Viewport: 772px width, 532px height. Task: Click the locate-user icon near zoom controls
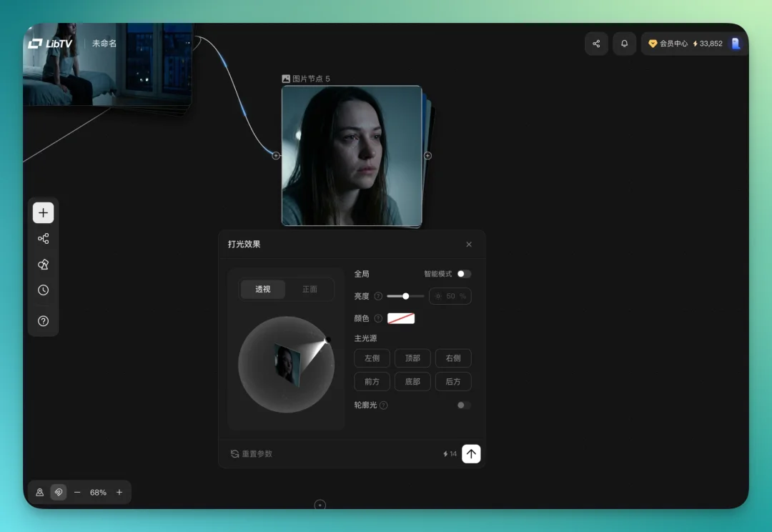40,492
